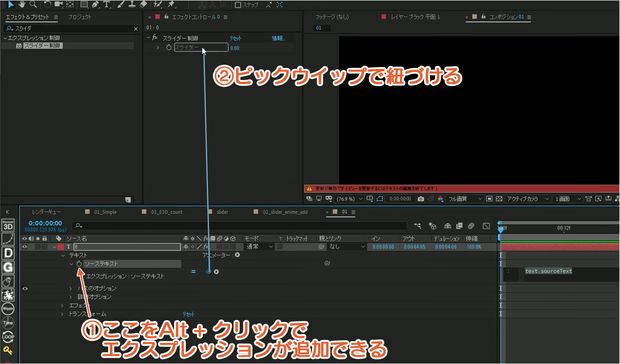Collapse the ソーステキスト property
This screenshot has width=620, height=364.
coord(72,263)
